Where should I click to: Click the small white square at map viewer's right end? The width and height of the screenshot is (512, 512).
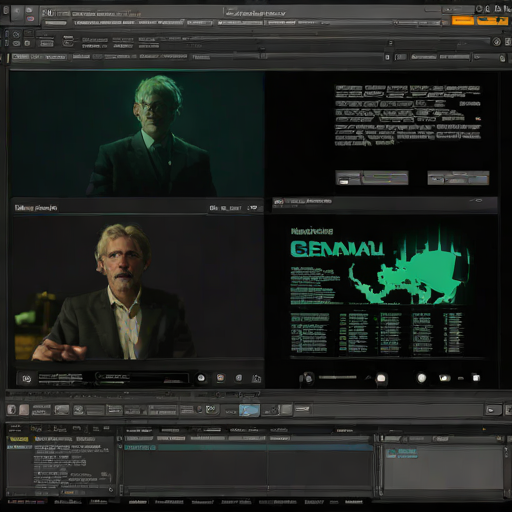(x=476, y=378)
